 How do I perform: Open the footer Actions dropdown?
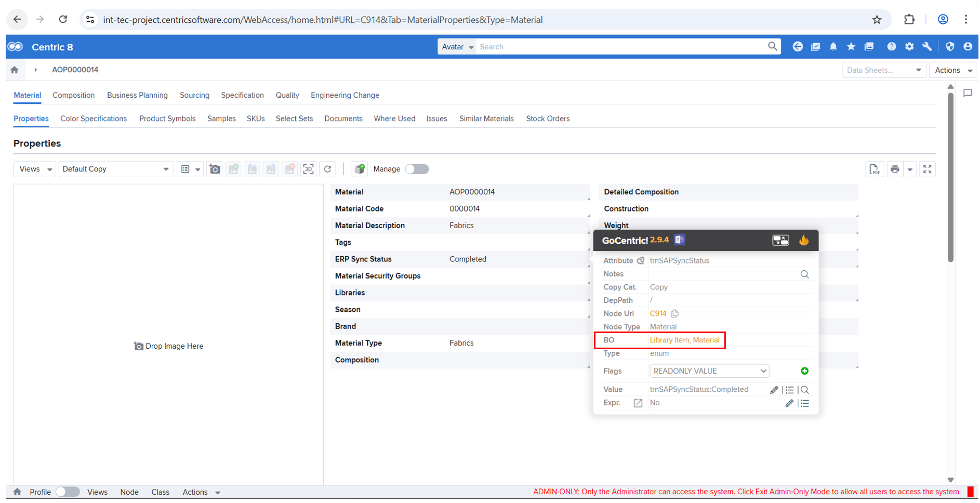click(201, 492)
